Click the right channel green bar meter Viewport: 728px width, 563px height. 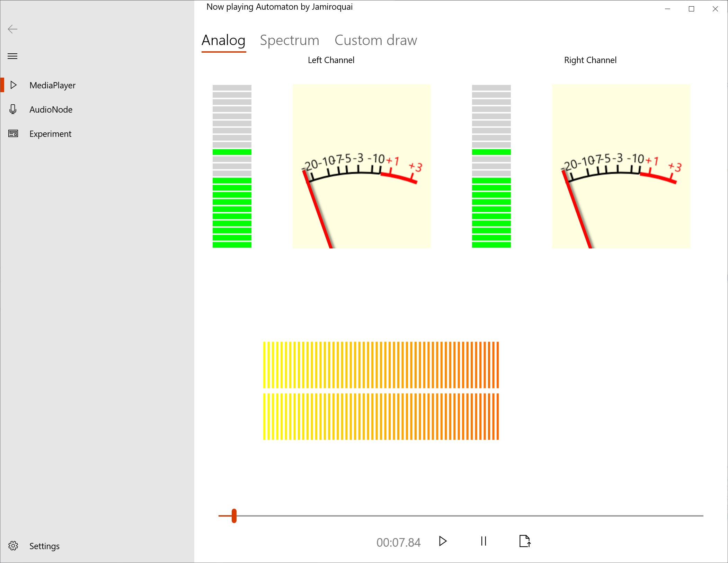coord(491,166)
